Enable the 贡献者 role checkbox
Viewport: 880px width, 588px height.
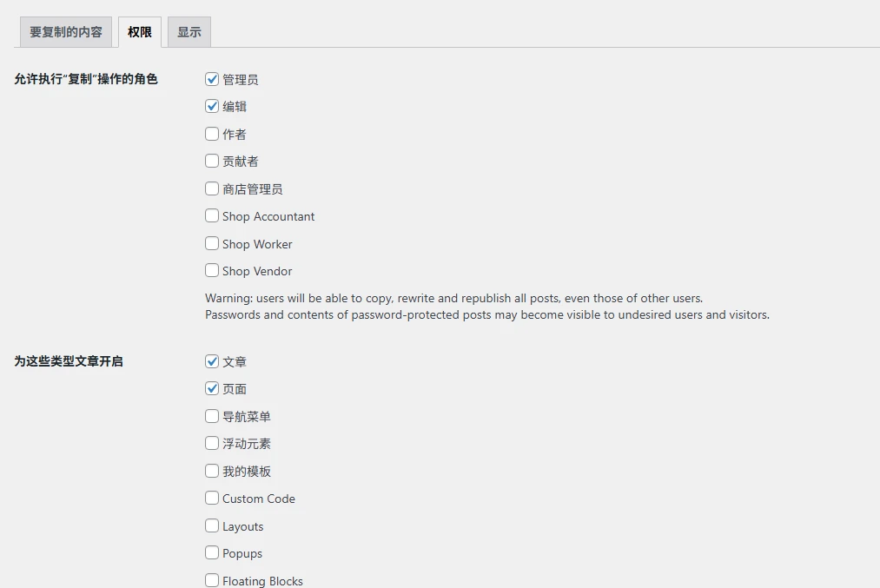212,161
